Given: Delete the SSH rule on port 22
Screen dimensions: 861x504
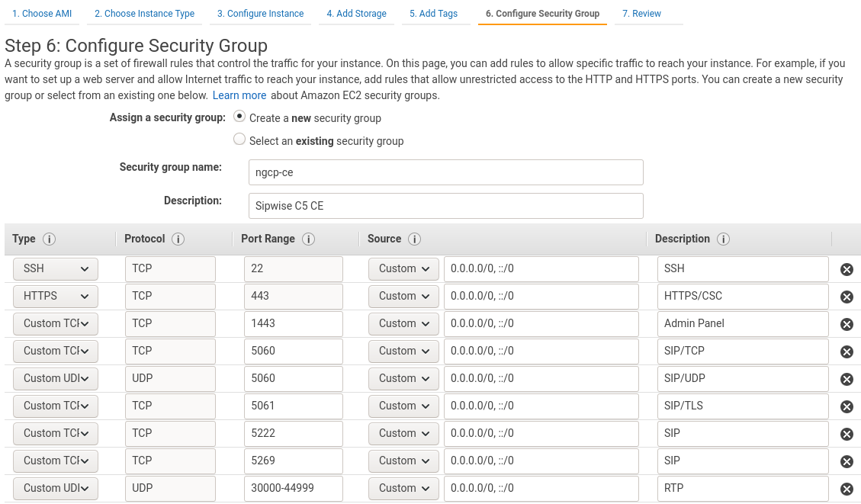Looking at the screenshot, I should [847, 268].
